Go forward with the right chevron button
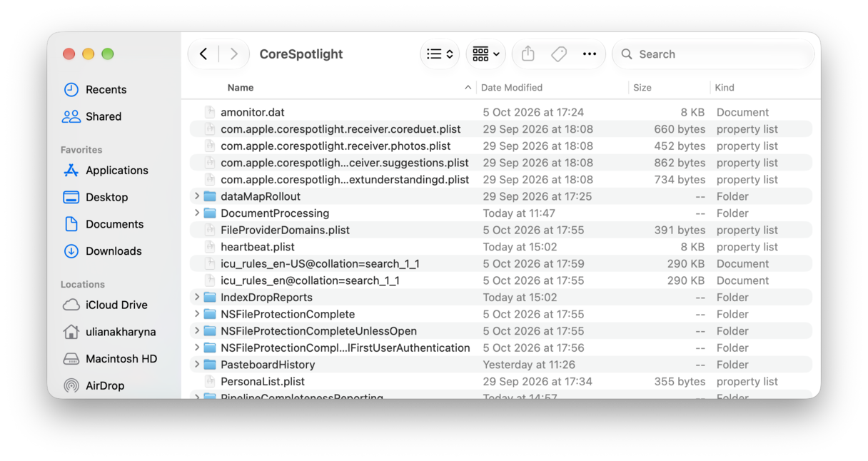868x461 pixels. 233,54
